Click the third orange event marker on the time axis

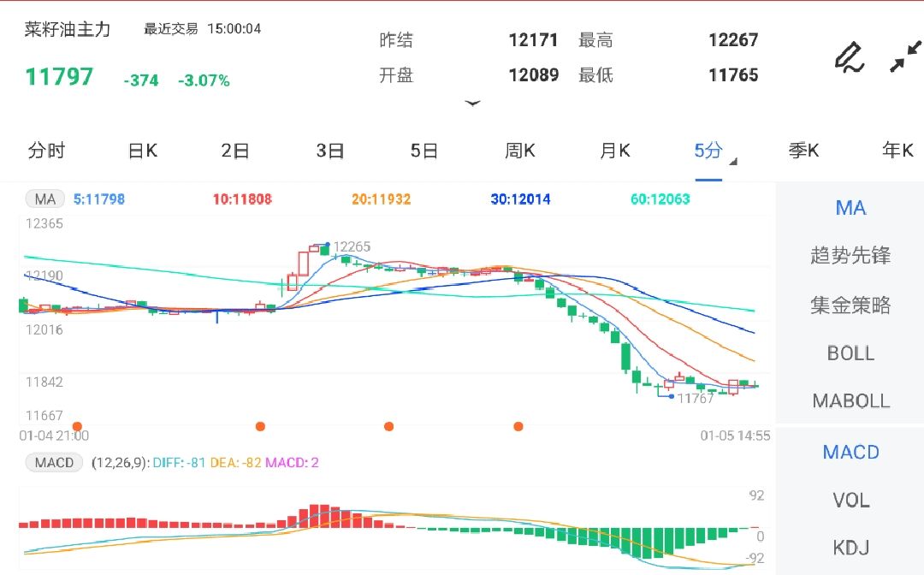(389, 426)
